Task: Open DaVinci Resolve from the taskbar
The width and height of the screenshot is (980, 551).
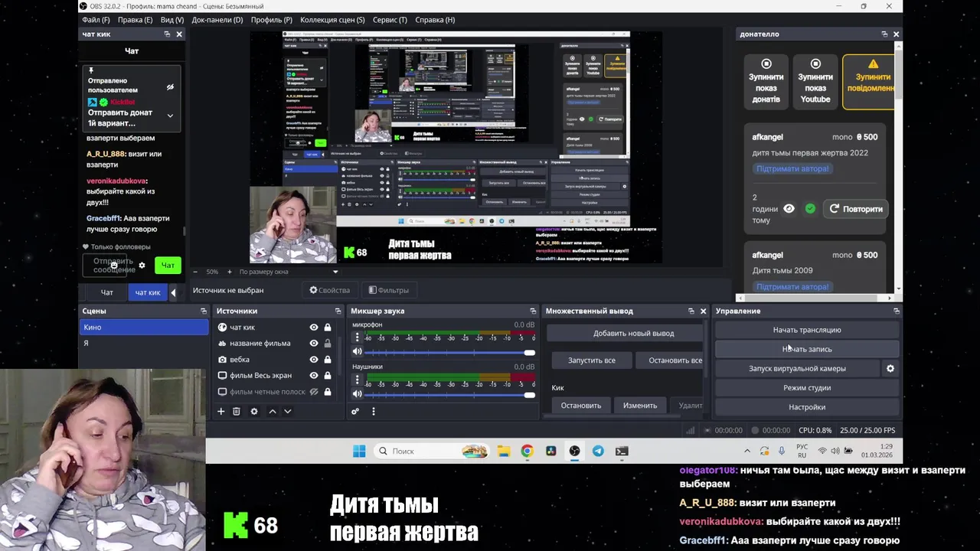Action: (550, 451)
